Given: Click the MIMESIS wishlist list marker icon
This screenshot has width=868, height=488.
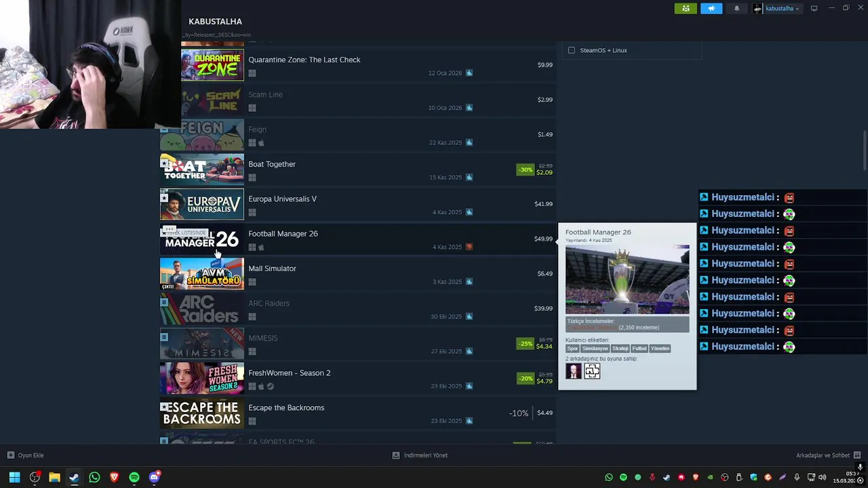Looking at the screenshot, I should tap(164, 337).
